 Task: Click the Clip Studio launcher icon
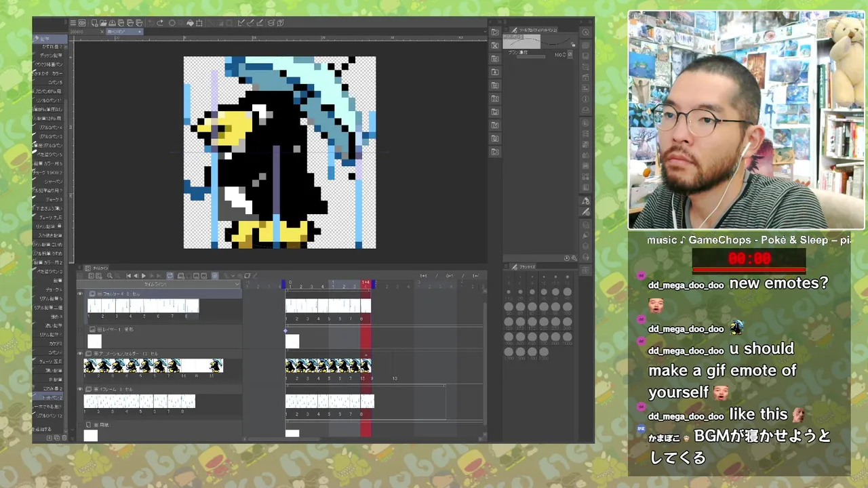pos(81,23)
